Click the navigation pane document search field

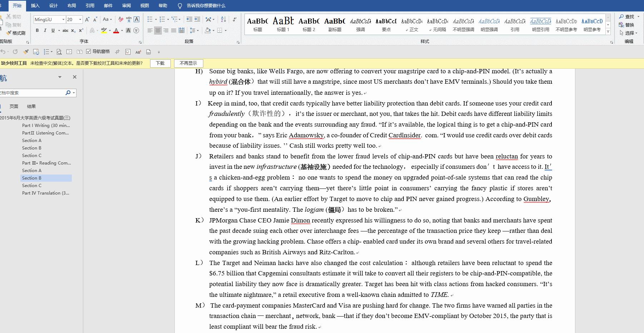(32, 93)
